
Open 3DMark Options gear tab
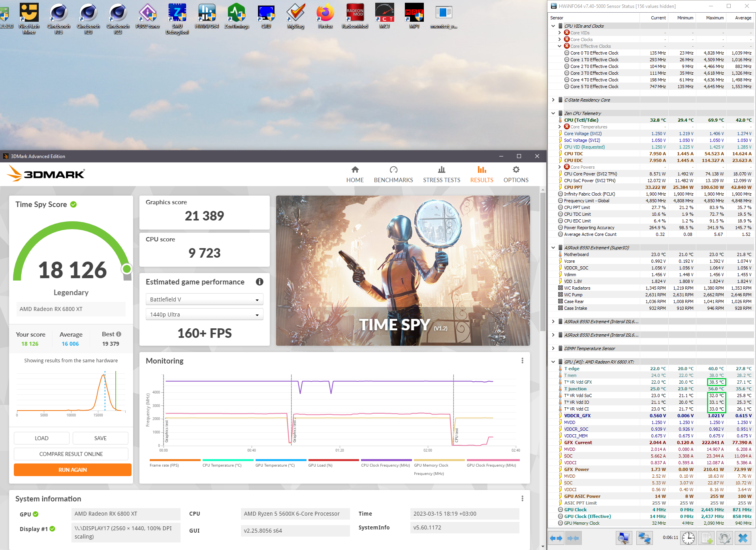(x=516, y=174)
